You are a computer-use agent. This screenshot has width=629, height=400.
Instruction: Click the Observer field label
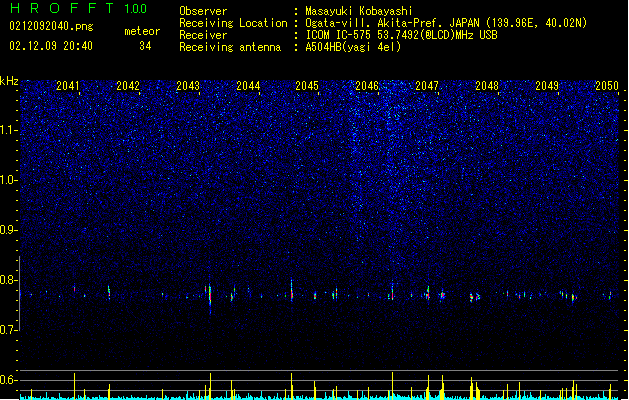coord(203,11)
